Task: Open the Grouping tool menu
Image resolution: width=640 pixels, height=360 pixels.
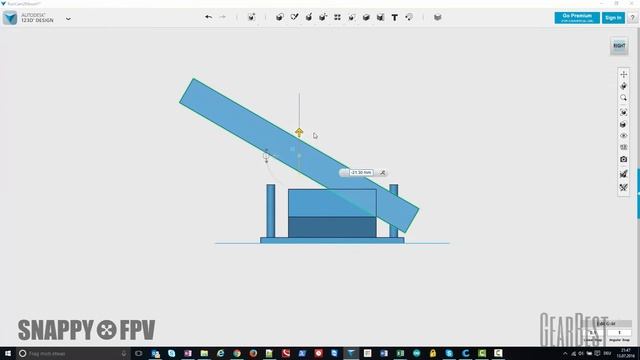Action: [x=352, y=17]
